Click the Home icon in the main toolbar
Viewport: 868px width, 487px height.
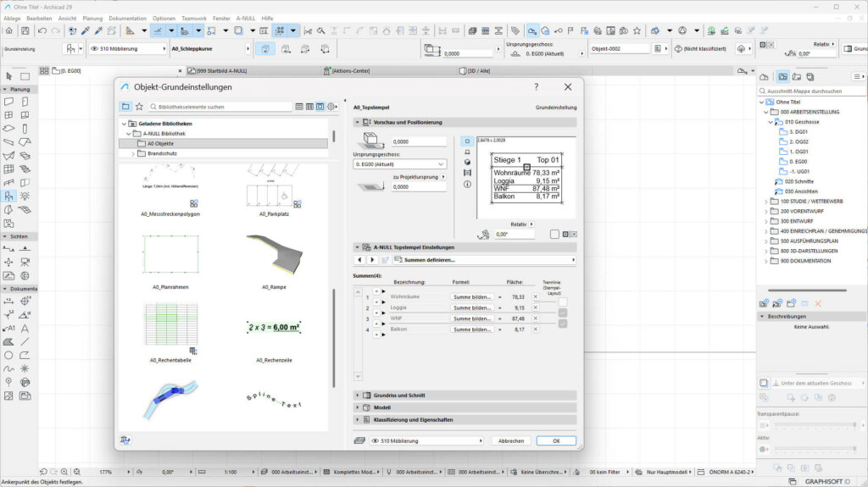[8, 31]
